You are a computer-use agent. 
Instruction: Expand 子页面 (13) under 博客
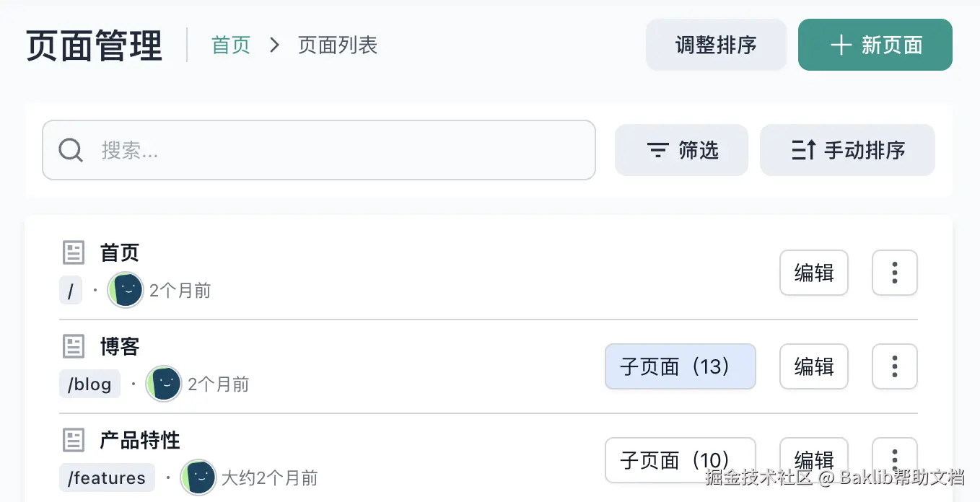click(680, 366)
